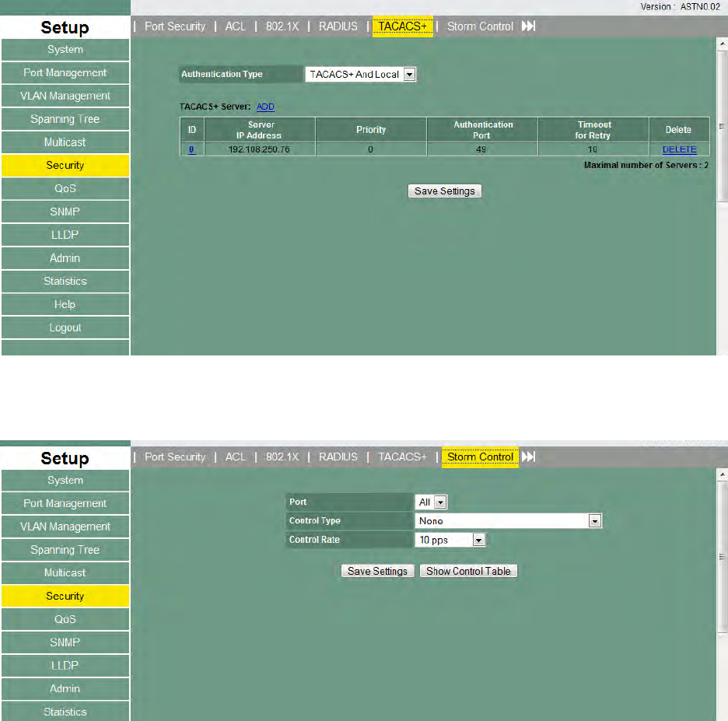Click Show Control Table button

[x=468, y=571]
